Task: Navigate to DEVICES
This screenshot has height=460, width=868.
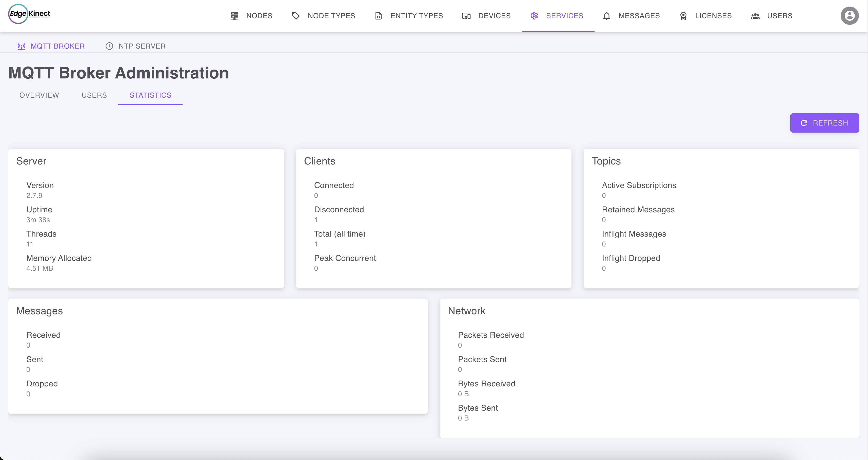Action: pyautogui.click(x=486, y=16)
